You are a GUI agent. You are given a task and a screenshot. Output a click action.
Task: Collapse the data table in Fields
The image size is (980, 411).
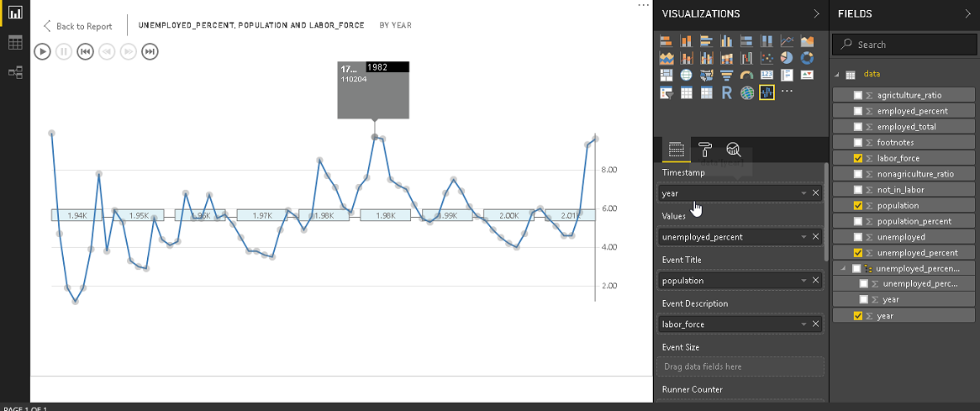tap(837, 75)
